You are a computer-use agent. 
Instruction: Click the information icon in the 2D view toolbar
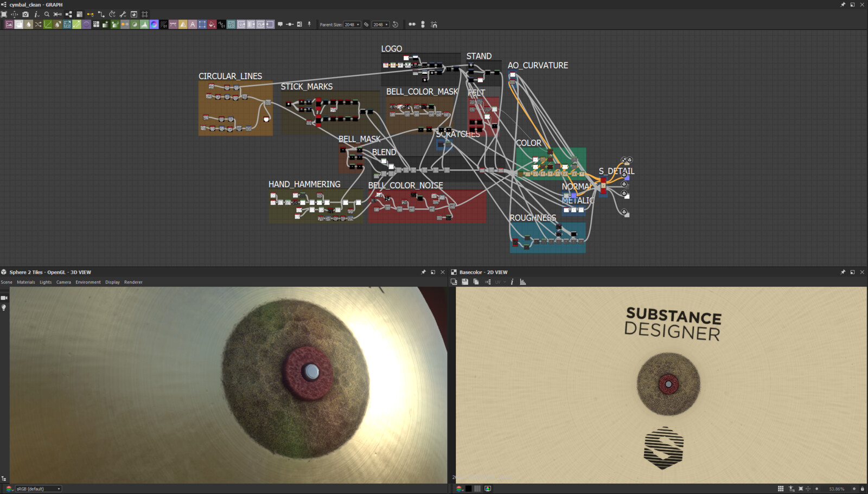[x=512, y=282]
